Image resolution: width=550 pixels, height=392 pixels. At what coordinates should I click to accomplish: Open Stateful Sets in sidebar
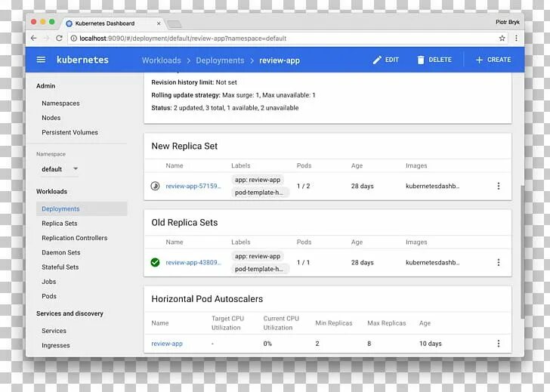click(60, 267)
